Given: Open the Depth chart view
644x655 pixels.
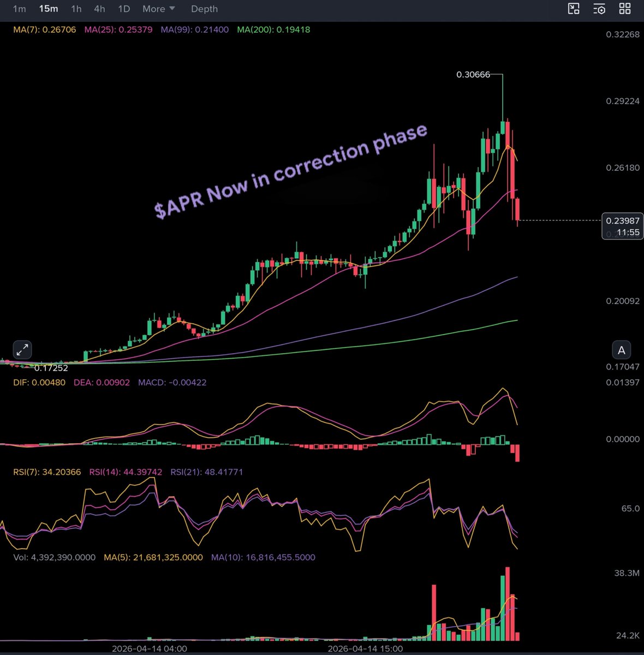Looking at the screenshot, I should [x=204, y=9].
